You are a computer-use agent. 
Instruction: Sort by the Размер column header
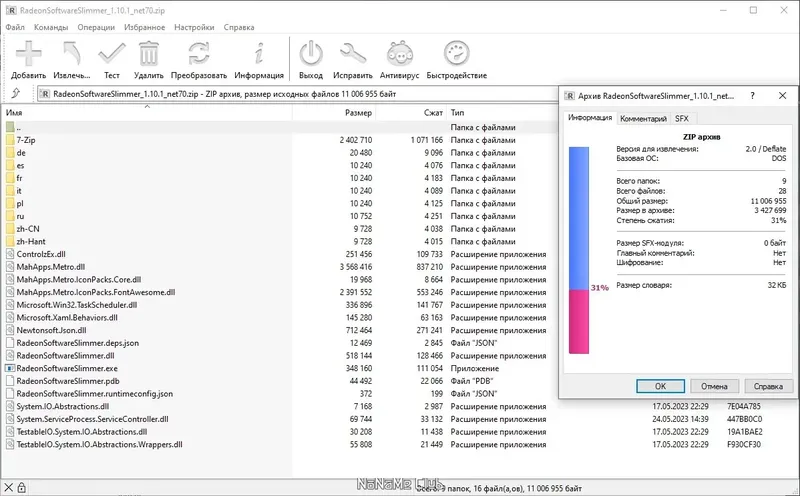tap(334, 112)
